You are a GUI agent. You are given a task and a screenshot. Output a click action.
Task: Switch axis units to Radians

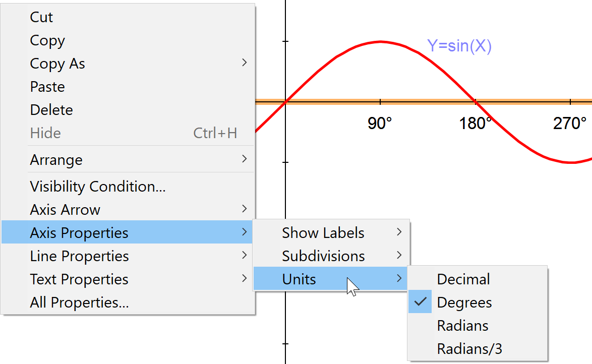tap(462, 326)
